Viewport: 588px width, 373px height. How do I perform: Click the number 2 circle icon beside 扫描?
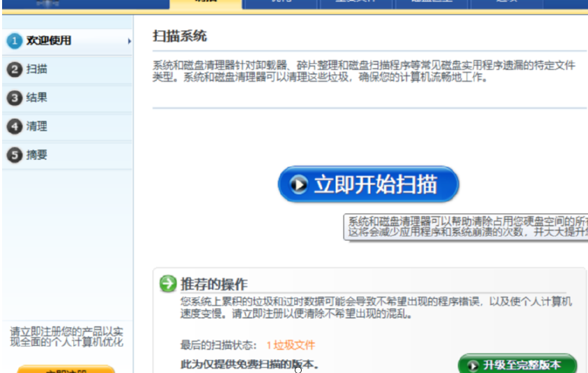(15, 70)
